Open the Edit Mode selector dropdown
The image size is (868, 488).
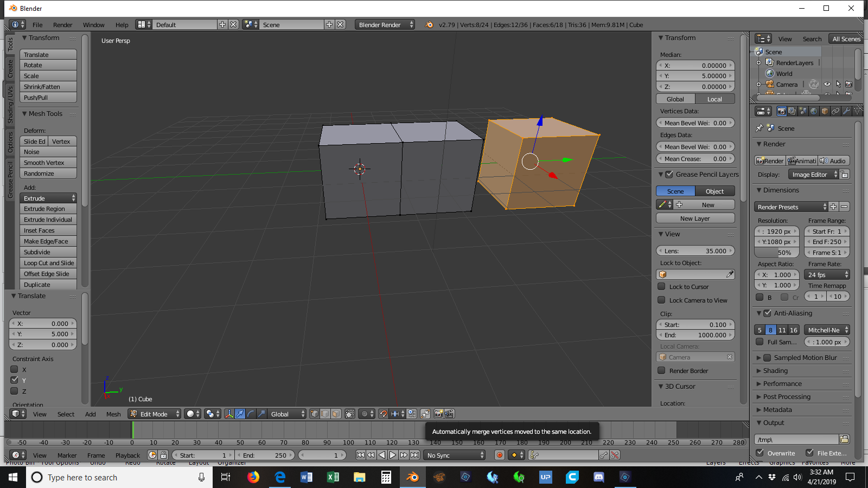155,414
